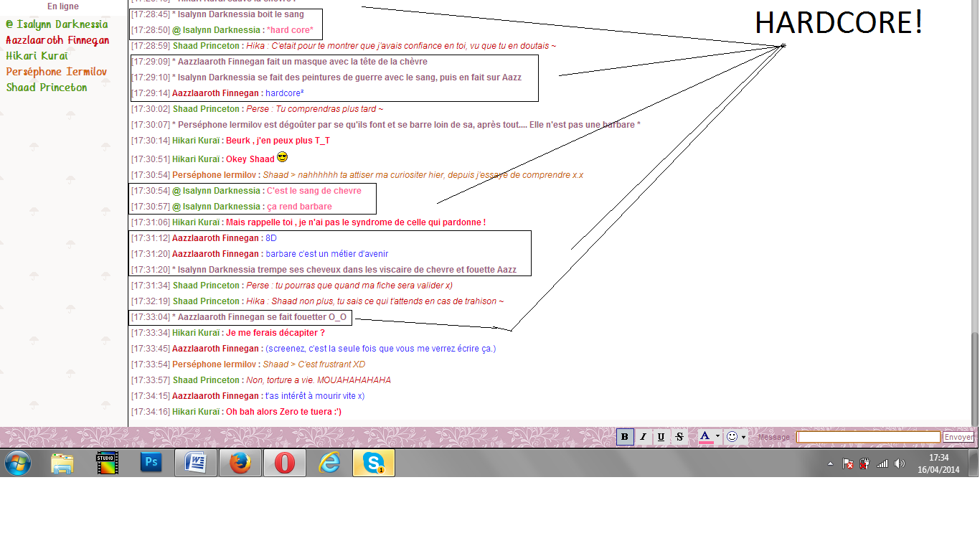Switch to Skype in the taskbar

374,463
